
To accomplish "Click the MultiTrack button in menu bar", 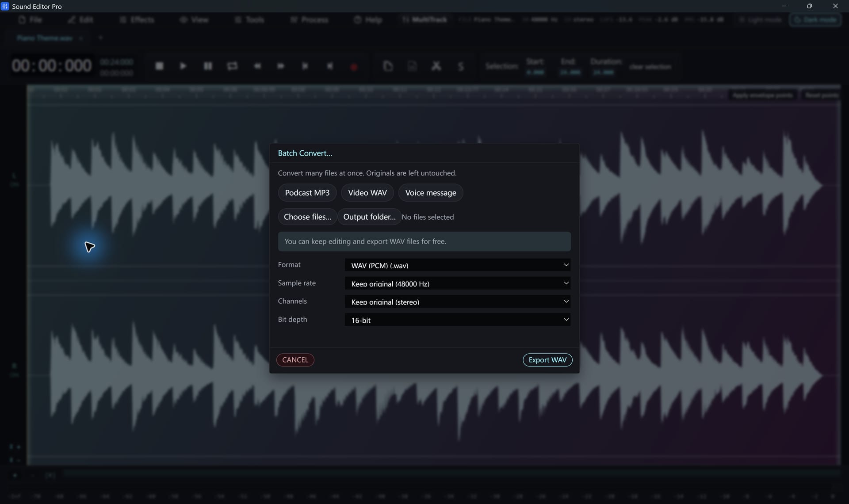I will coord(424,20).
